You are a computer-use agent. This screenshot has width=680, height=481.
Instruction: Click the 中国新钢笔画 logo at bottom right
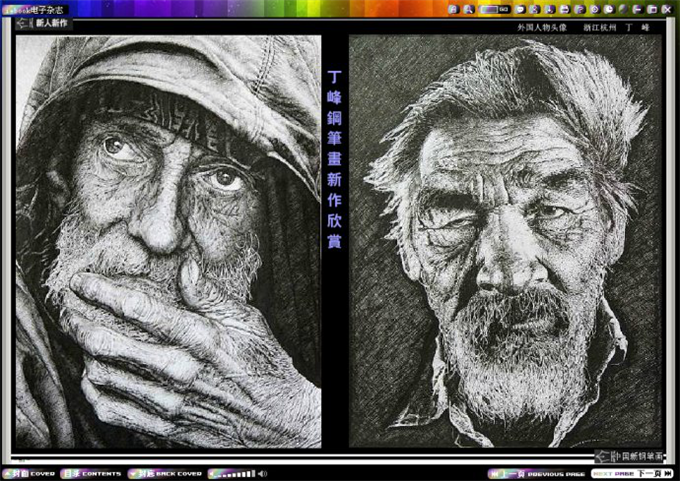click(629, 456)
